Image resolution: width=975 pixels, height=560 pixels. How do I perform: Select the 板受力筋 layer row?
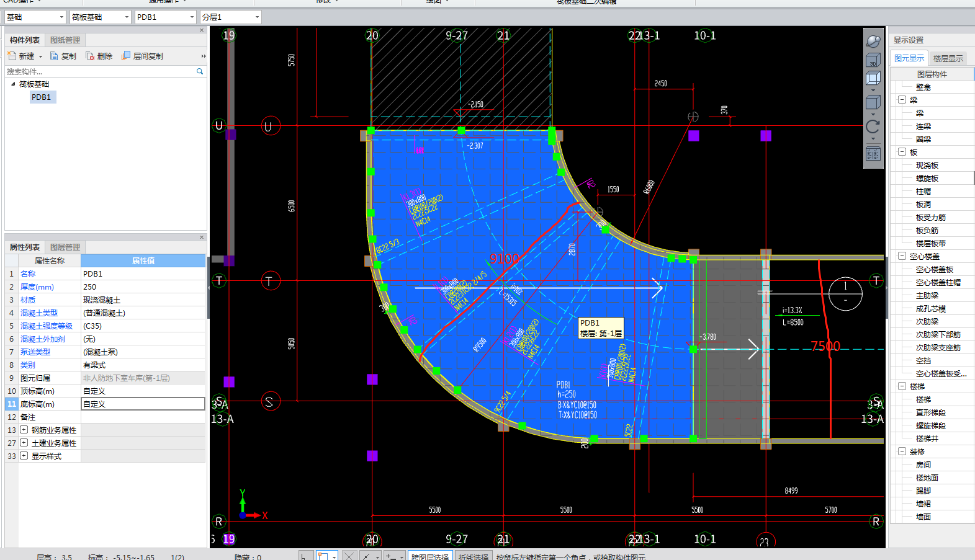tap(932, 217)
